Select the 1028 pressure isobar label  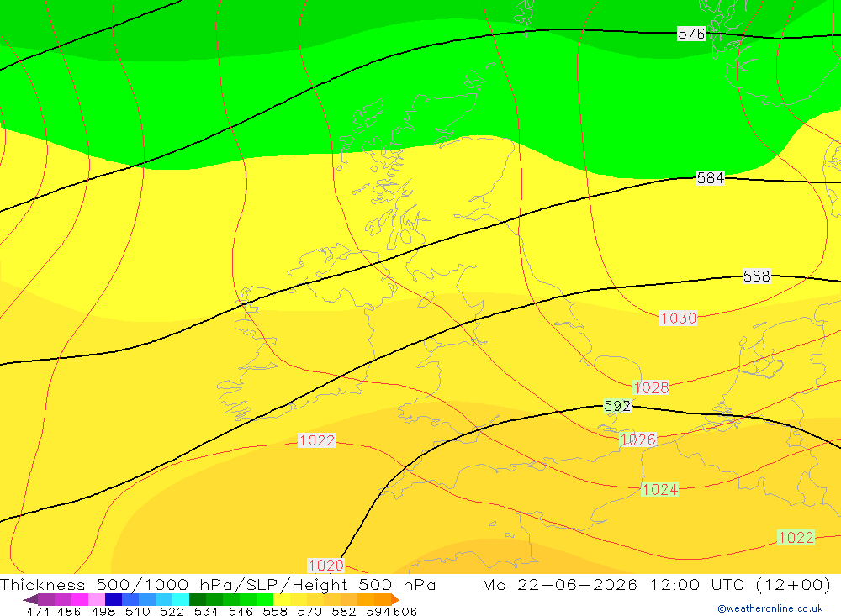tap(651, 387)
